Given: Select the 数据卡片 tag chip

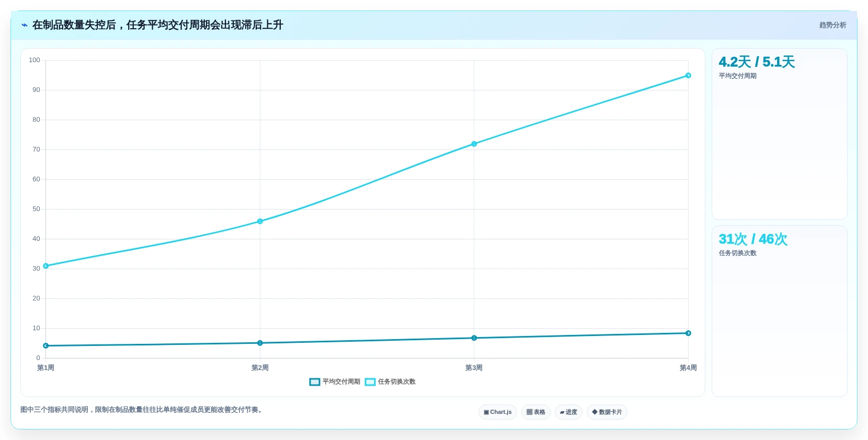Looking at the screenshot, I should tap(607, 412).
